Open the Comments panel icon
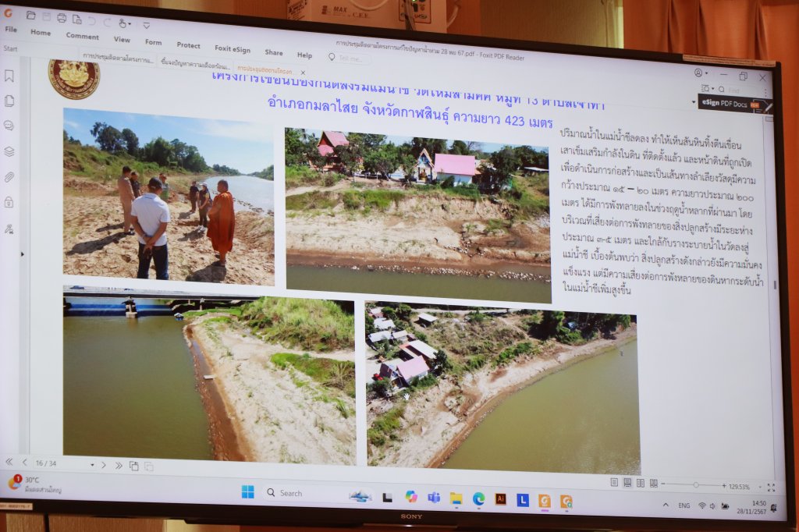Image resolution: width=799 pixels, height=532 pixels. click(x=9, y=126)
